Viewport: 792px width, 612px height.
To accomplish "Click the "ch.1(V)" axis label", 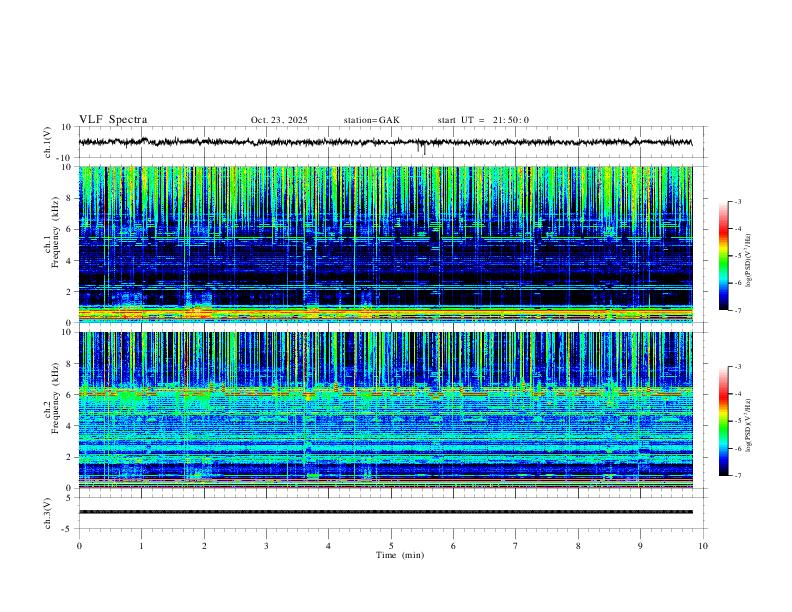I will pos(48,142).
